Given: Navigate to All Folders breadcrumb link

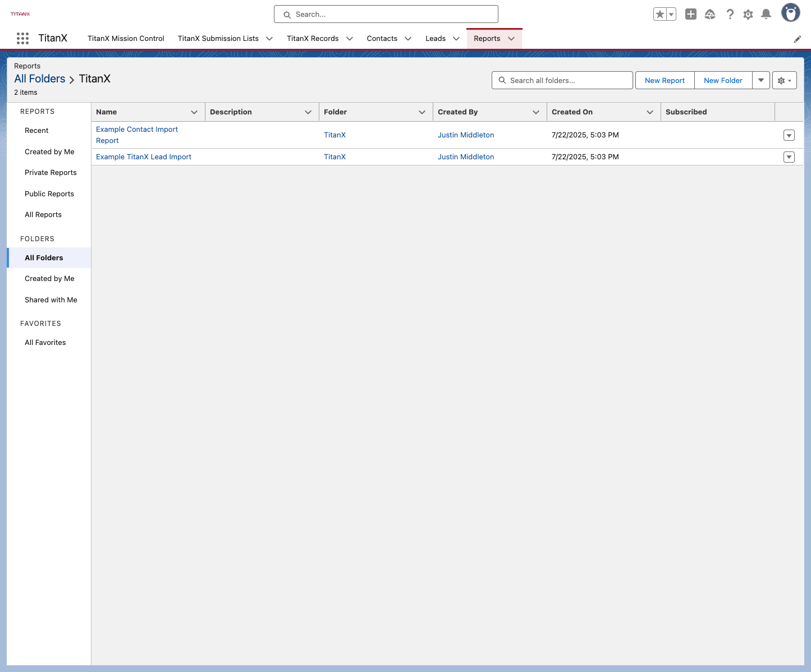Looking at the screenshot, I should [40, 79].
